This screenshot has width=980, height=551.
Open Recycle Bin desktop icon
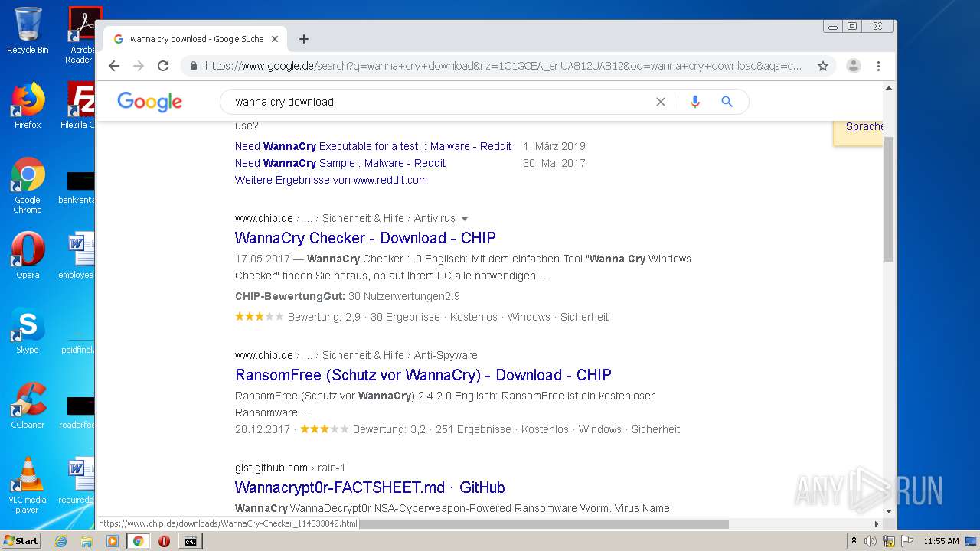click(28, 31)
